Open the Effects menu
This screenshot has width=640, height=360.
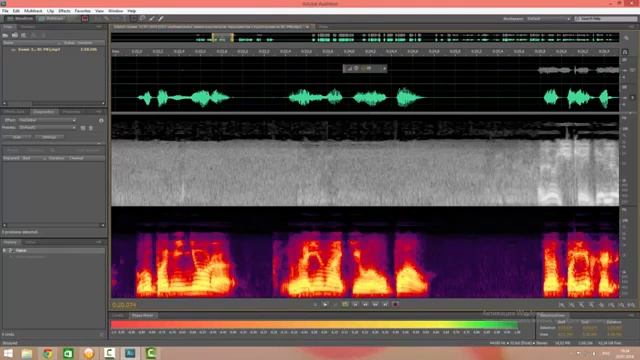tap(64, 11)
